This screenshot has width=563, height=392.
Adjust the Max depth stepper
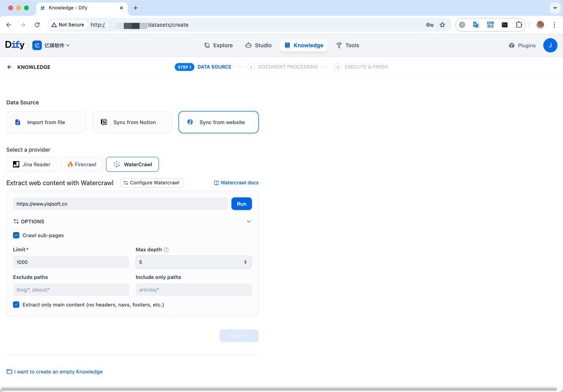(245, 262)
